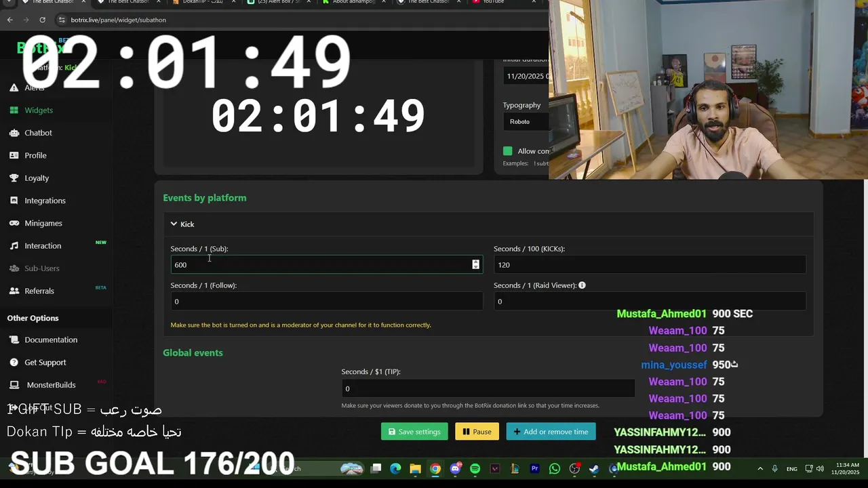
Task: Reload the page with refresh icon
Action: coord(42,20)
